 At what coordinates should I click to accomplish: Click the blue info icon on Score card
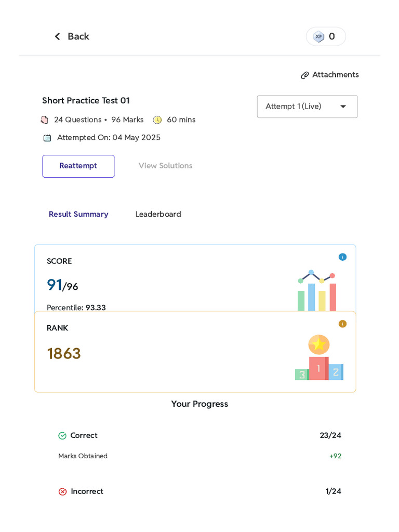click(x=343, y=257)
